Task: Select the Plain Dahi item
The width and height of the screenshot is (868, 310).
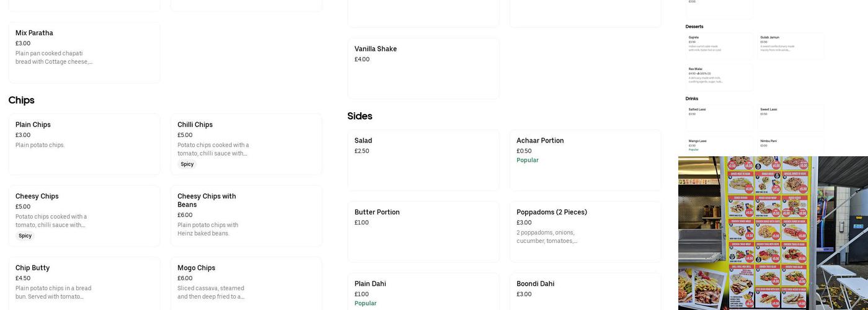Action: [423, 291]
